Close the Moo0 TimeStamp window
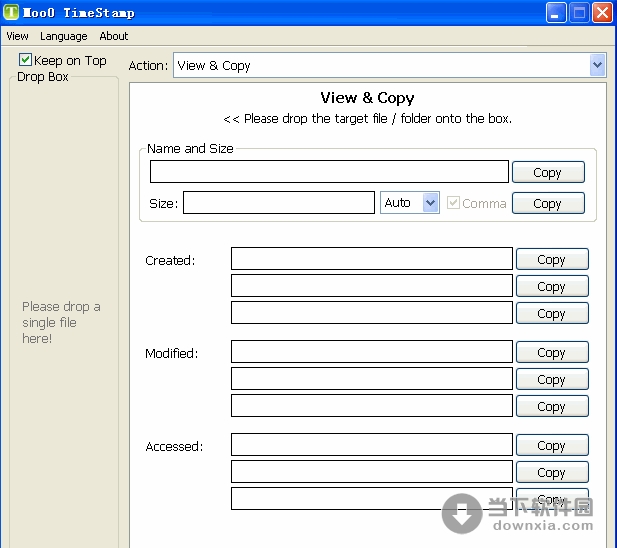Screen dimensions: 617x548 (602, 13)
